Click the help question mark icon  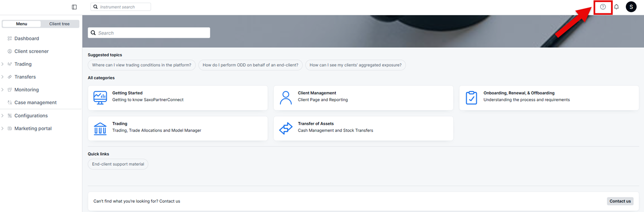[x=603, y=7]
